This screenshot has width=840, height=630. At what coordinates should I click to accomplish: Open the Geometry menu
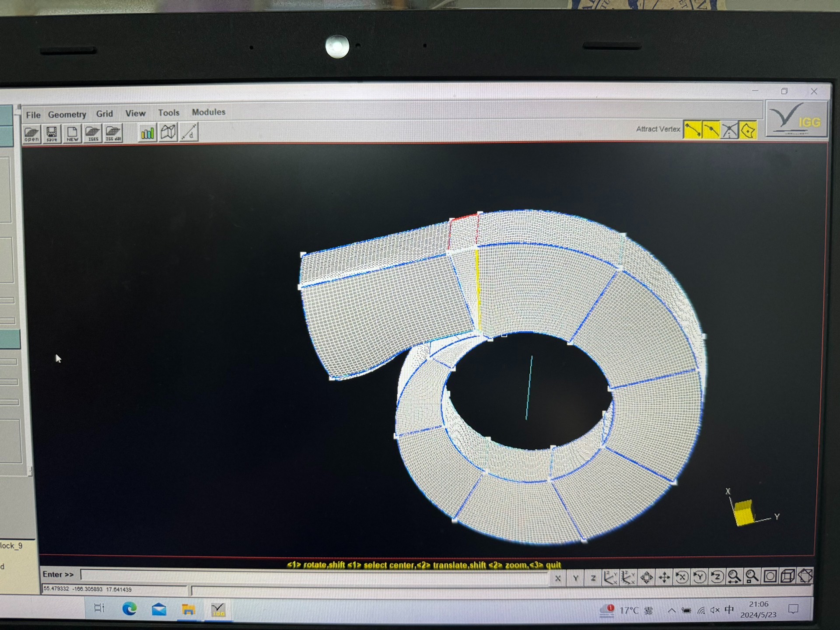point(67,115)
